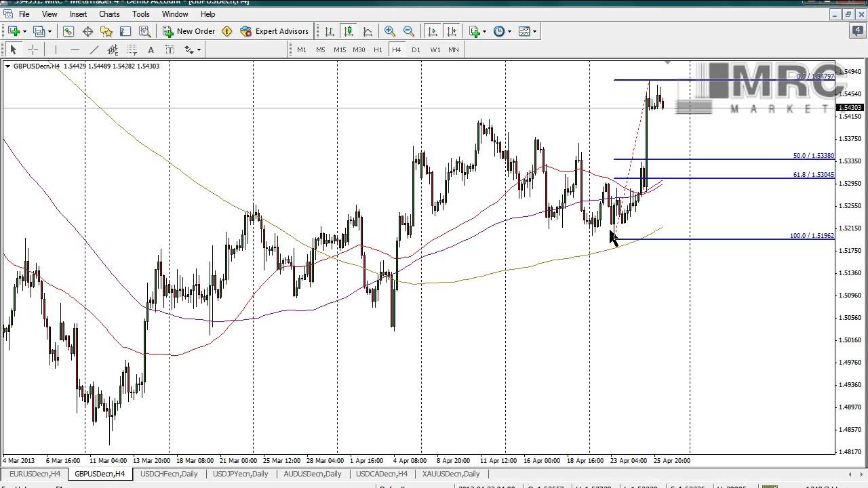Switch to MN timeframe
This screenshot has width=868, height=488.
point(454,49)
